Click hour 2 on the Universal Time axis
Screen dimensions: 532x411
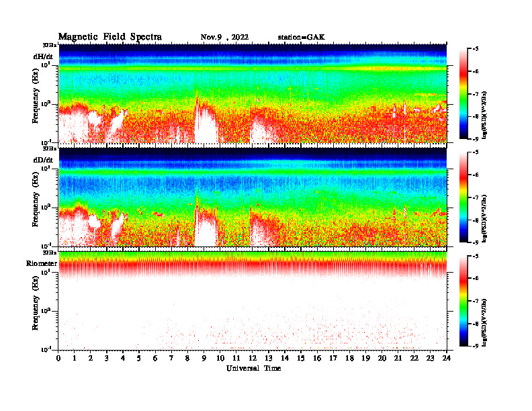tap(91, 358)
